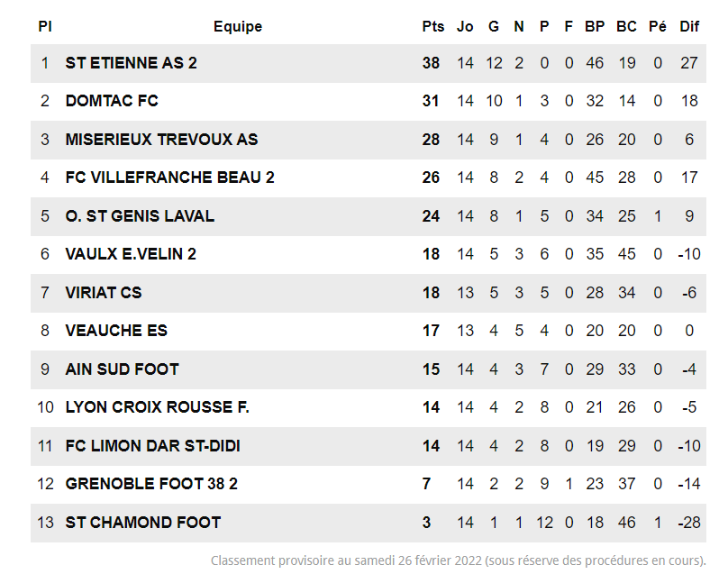Click the Pé column header

click(x=658, y=26)
